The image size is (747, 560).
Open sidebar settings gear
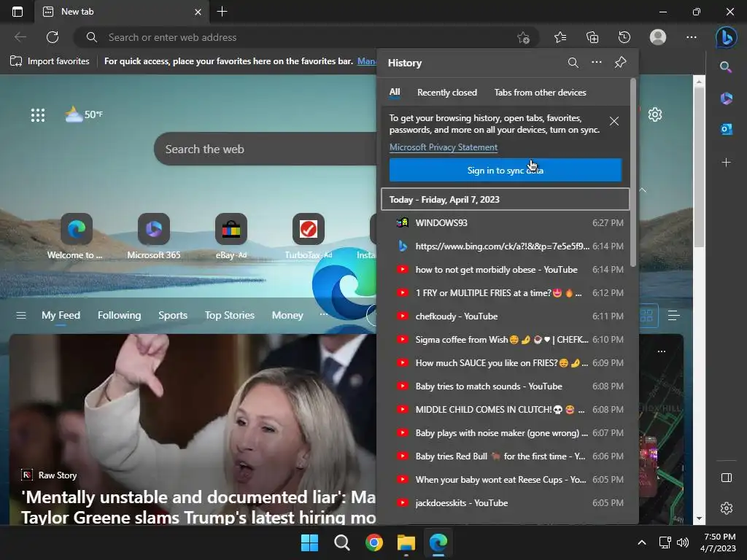coord(726,508)
